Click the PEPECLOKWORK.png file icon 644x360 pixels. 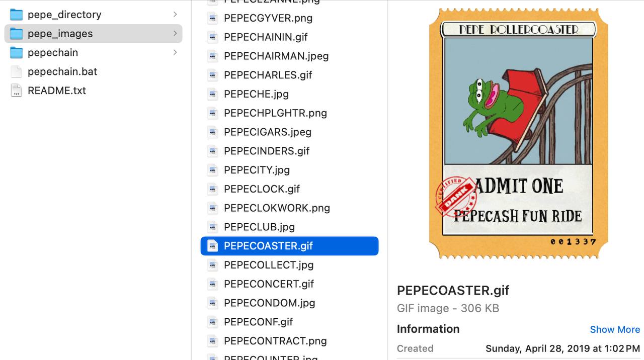(213, 208)
